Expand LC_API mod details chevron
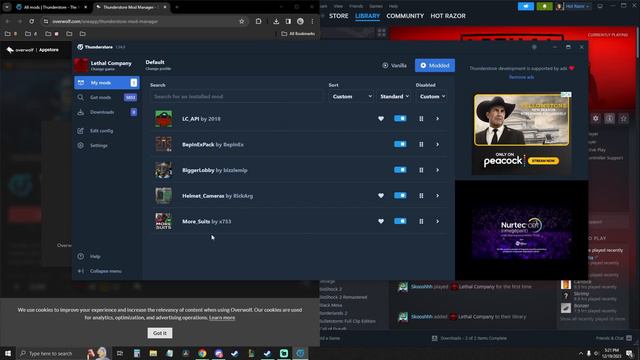Screen dimensions: 640x360 click(x=438, y=119)
